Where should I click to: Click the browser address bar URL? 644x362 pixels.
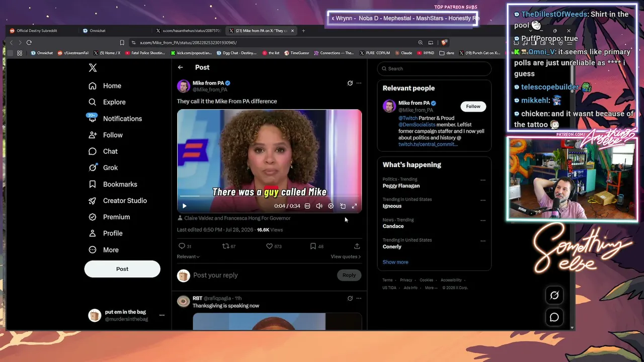188,43
